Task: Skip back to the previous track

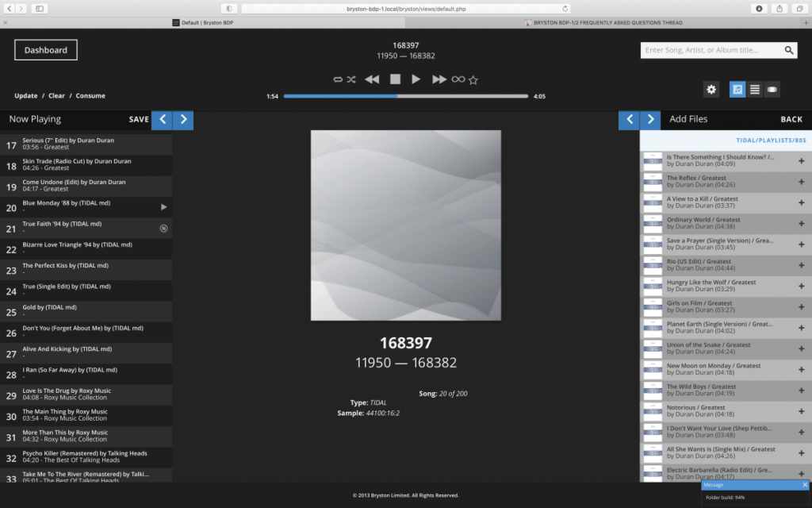Action: 372,79
